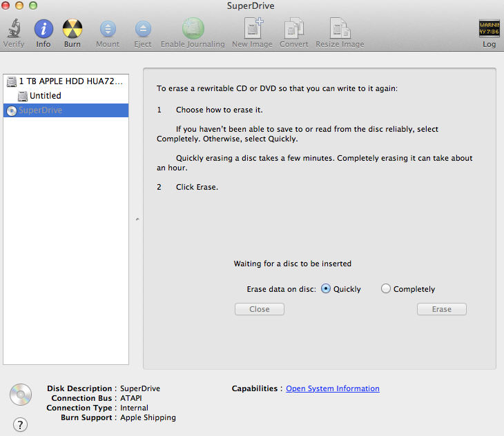Click the red window close button
Screen dimensions: 504x436
[x=6, y=6]
